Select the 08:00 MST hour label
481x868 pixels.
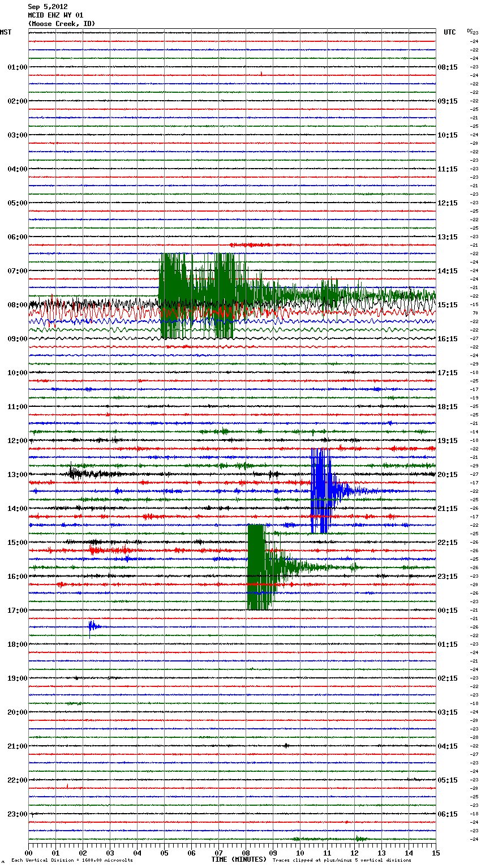pos(18,305)
